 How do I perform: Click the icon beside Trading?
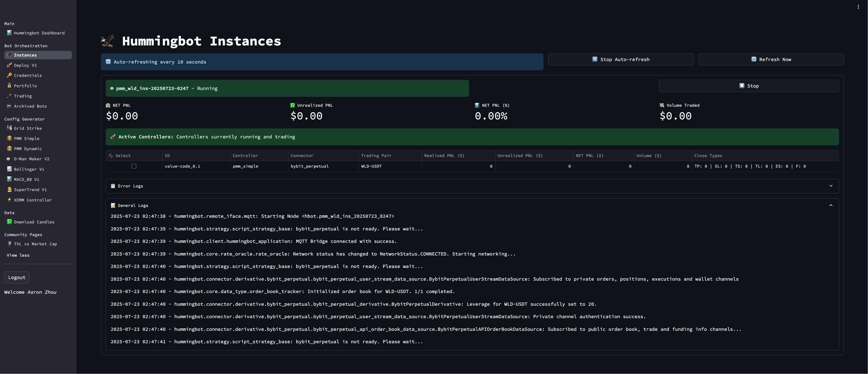[x=9, y=96]
